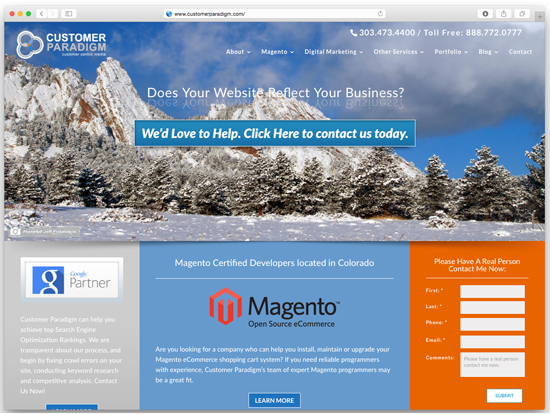The image size is (550, 414).
Task: Expand the Portfolio menu
Action: pyautogui.click(x=451, y=52)
